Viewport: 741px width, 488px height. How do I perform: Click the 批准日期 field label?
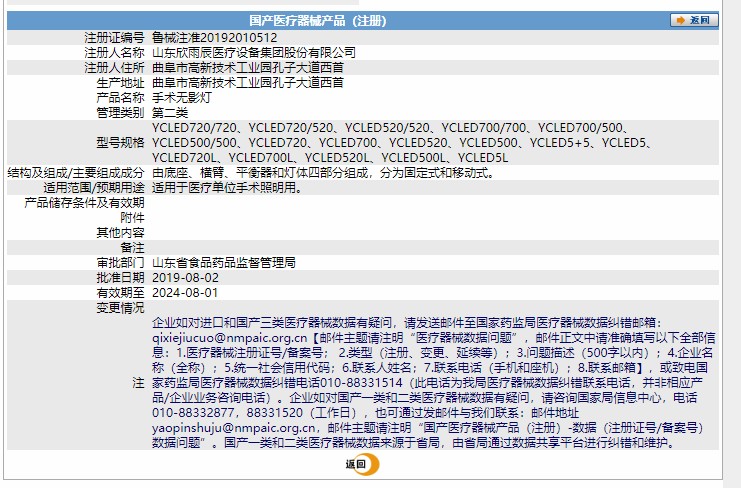[x=120, y=278]
